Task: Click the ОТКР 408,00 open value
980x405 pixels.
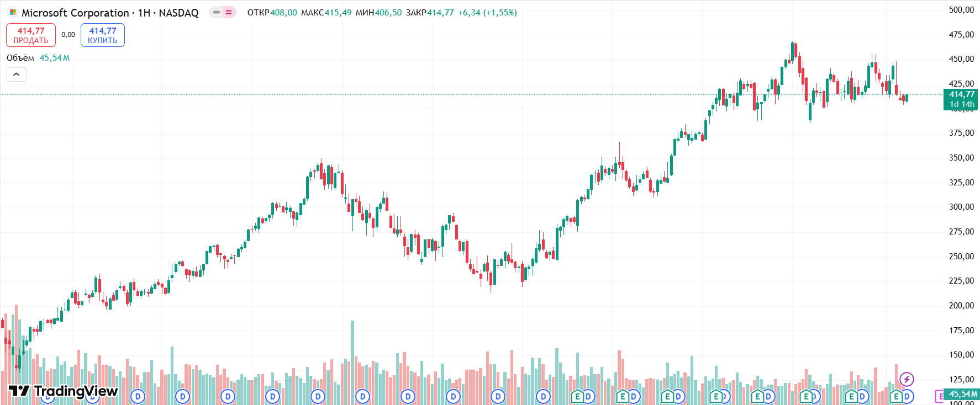Action: 272,12
